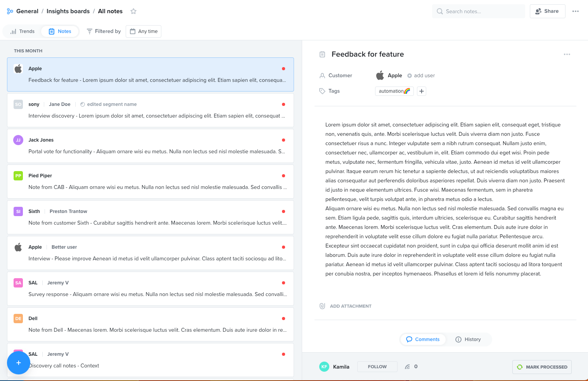Screen dimensions: 588x381
Task: Open the top-right more options menu
Action: click(576, 11)
